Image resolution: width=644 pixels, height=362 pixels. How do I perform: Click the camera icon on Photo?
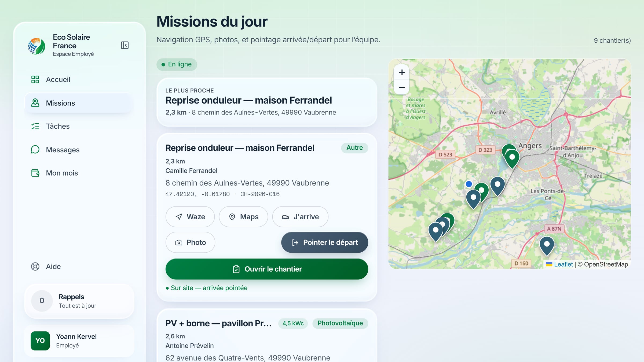click(x=179, y=243)
